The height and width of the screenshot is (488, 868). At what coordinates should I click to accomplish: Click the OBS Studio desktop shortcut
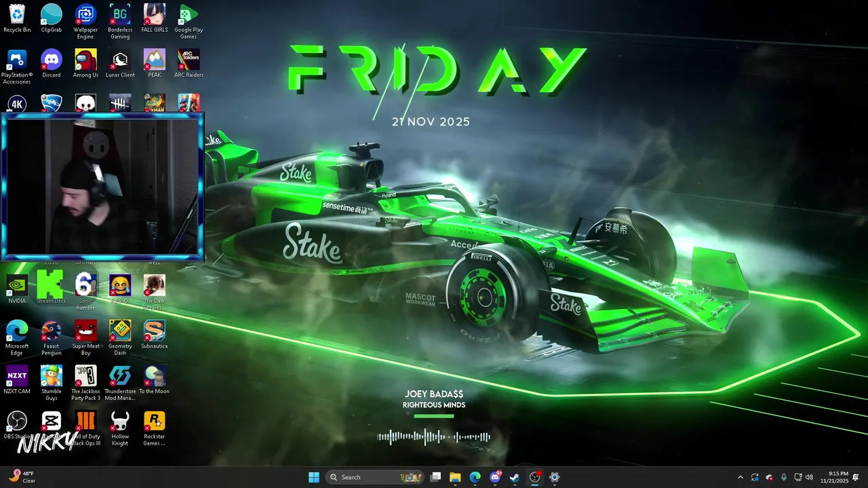coord(17,426)
